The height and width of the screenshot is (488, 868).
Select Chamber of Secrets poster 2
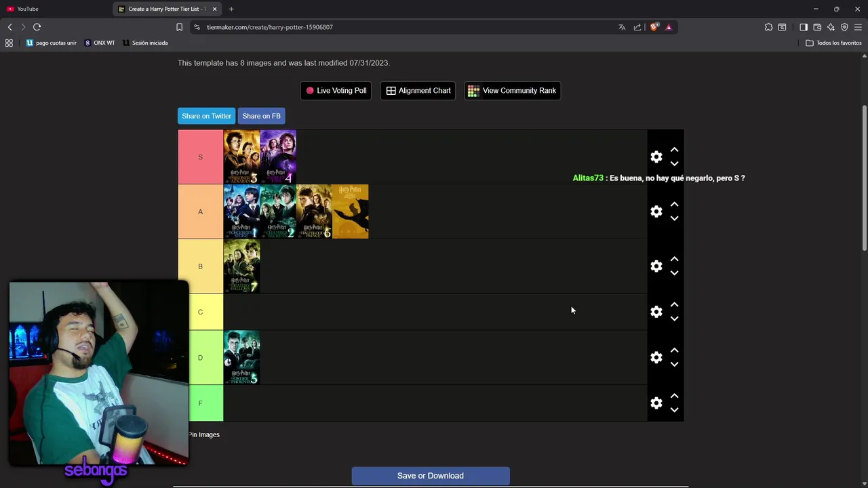[278, 211]
